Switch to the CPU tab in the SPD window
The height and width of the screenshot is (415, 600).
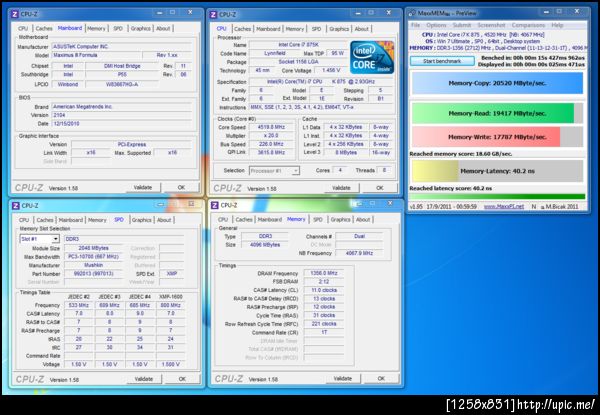(x=24, y=220)
